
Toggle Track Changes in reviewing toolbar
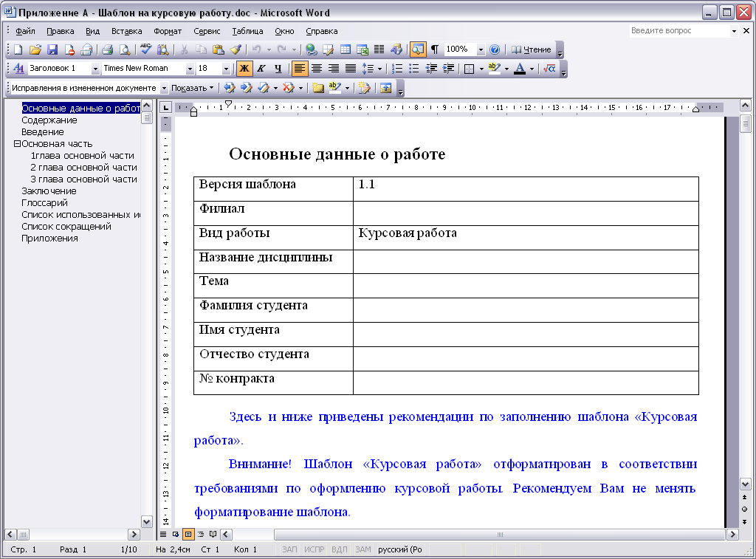click(365, 88)
